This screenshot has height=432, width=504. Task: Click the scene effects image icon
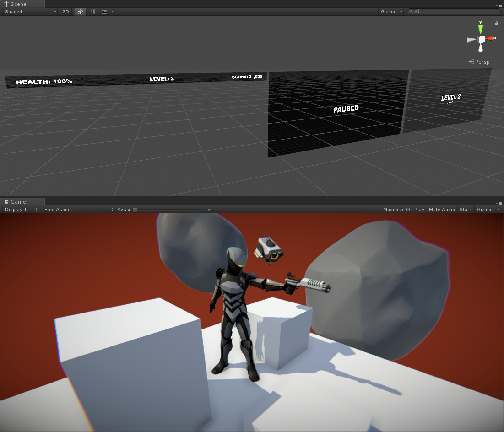(104, 11)
